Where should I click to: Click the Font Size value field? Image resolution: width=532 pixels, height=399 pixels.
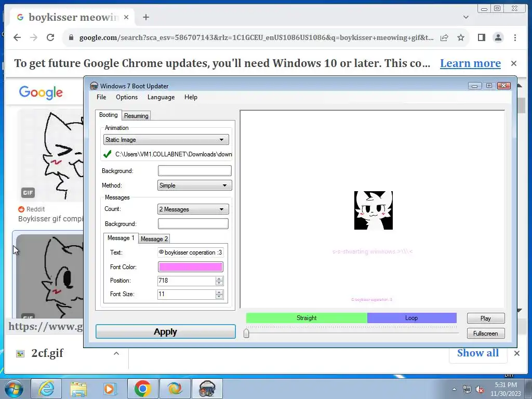[x=187, y=294]
